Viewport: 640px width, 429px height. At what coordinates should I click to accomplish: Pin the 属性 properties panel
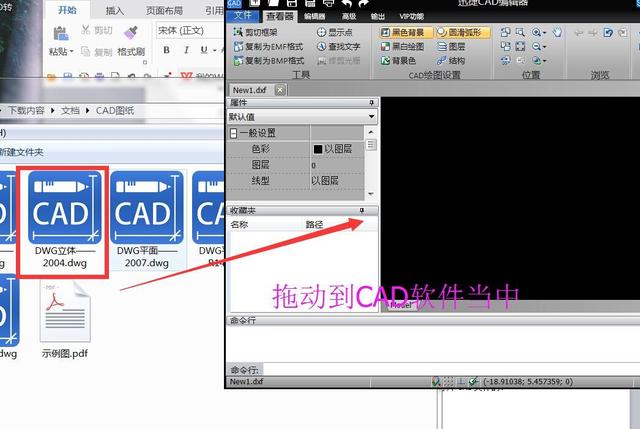point(371,102)
